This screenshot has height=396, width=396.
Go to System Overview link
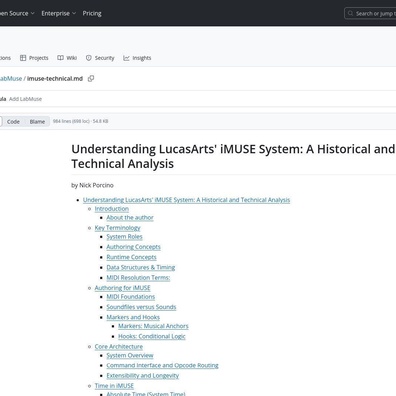coord(130,355)
